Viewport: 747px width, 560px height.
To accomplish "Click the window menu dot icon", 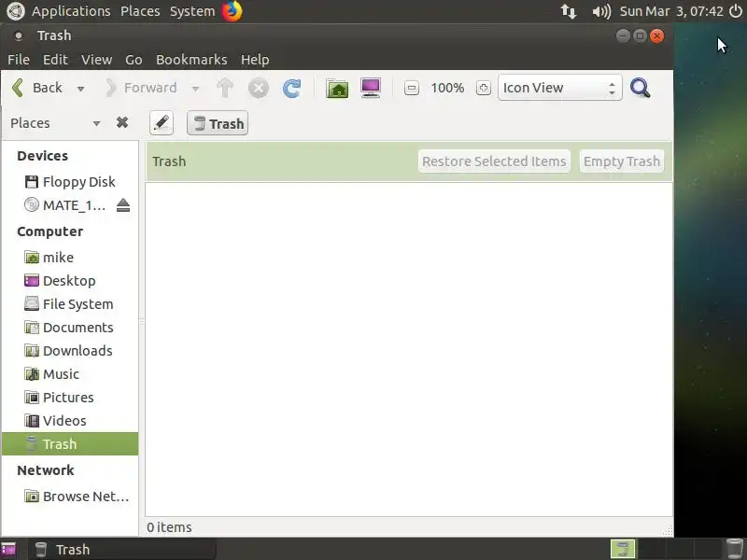I will pos(18,35).
